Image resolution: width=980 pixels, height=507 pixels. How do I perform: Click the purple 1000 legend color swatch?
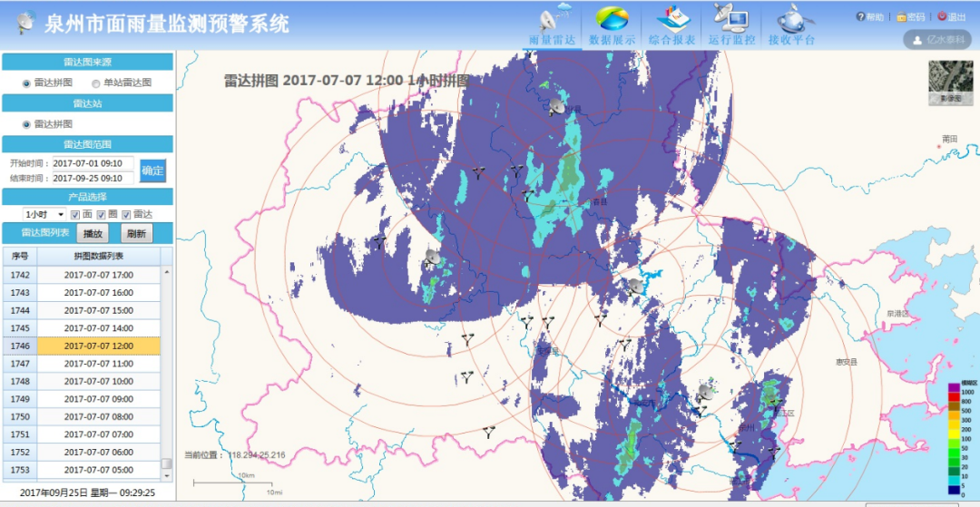(x=954, y=388)
